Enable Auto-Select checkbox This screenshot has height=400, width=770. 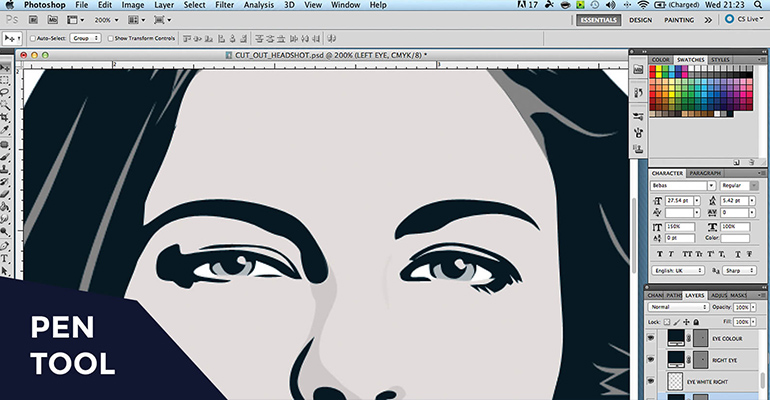coord(33,38)
